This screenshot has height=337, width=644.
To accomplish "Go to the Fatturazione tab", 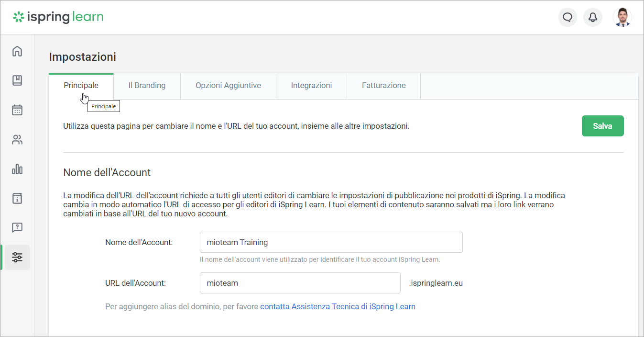I will point(383,86).
